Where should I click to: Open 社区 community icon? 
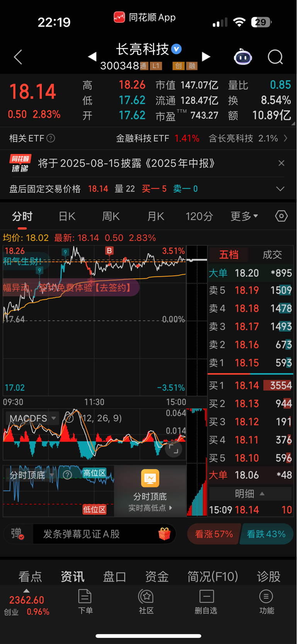146,601
